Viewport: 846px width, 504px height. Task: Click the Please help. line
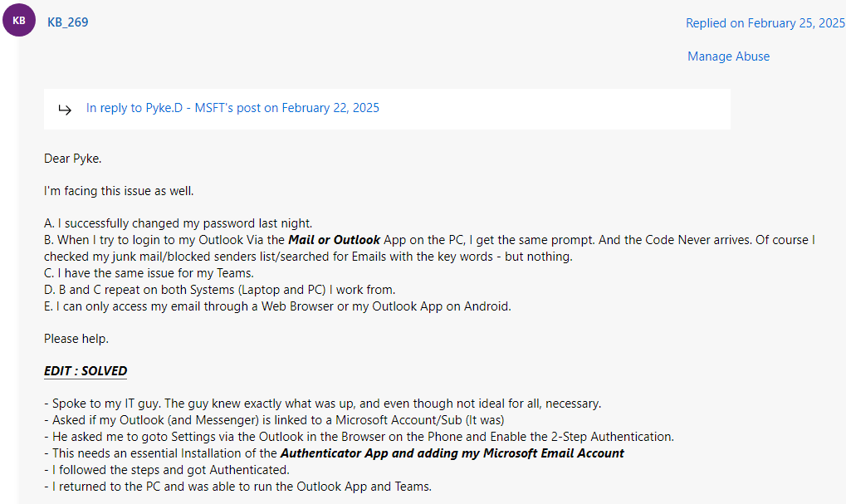click(76, 339)
